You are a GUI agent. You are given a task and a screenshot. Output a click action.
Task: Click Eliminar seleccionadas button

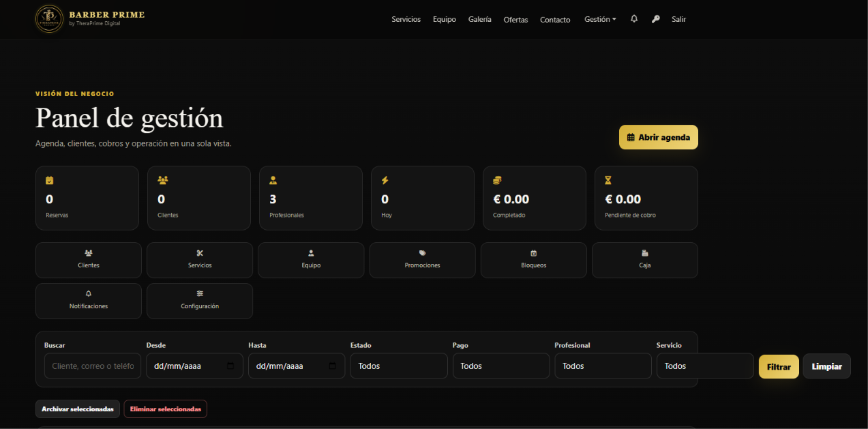(x=166, y=409)
